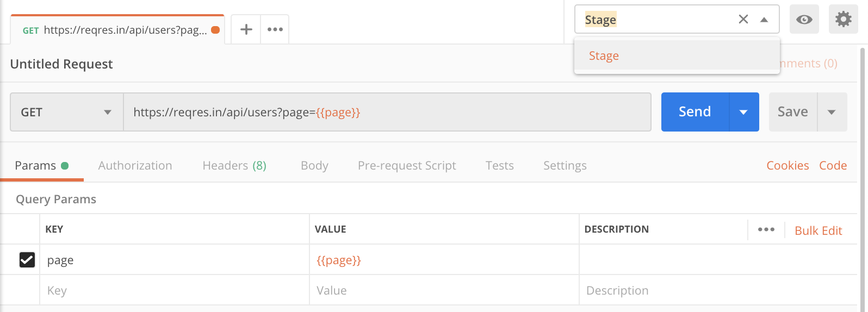Open the Headers tab
868x312 pixels.
point(234,165)
